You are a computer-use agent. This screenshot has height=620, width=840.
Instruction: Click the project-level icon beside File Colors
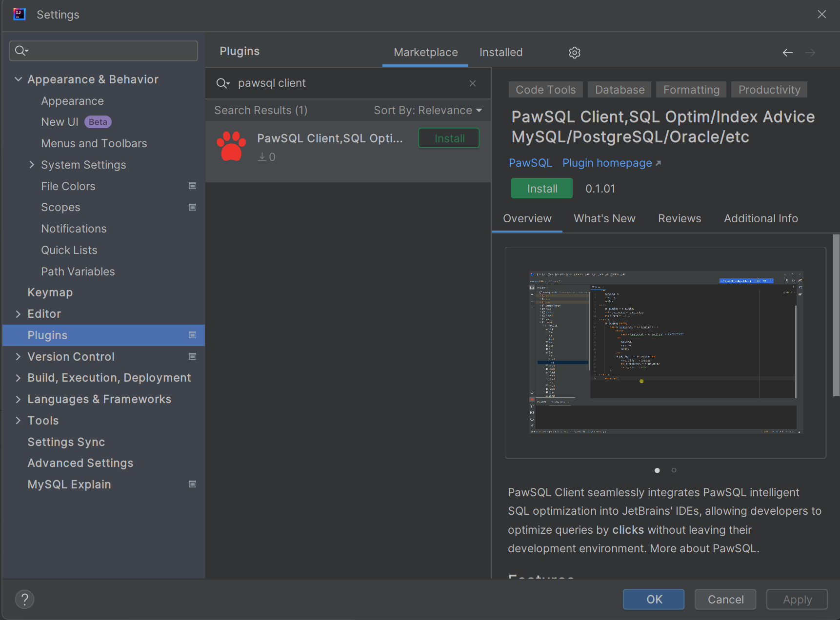point(193,186)
